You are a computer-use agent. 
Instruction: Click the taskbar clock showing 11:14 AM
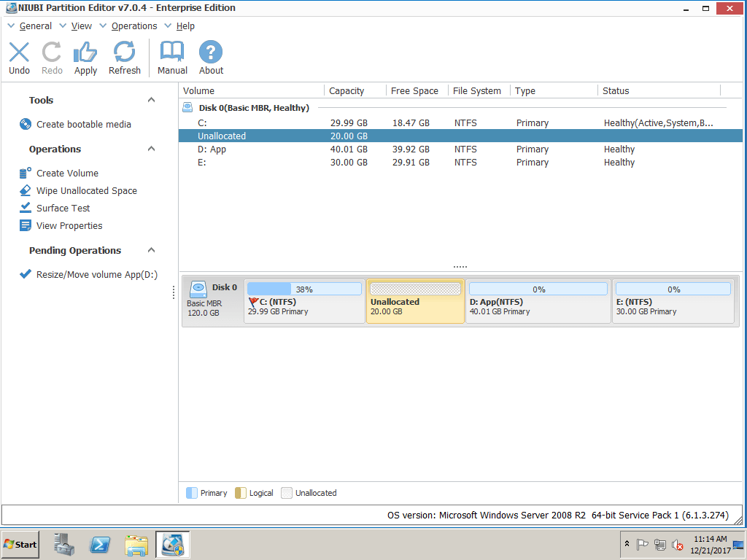click(x=711, y=544)
